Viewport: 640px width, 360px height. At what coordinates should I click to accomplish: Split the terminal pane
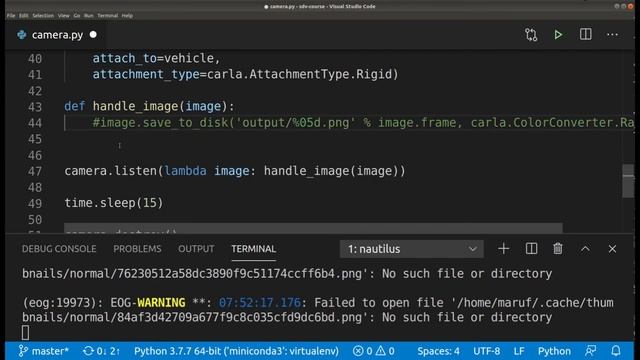[x=531, y=249]
